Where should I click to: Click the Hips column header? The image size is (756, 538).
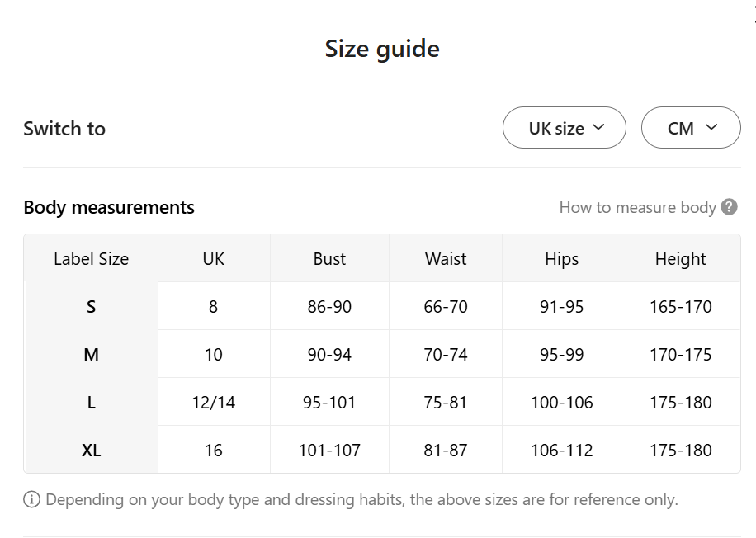(561, 258)
